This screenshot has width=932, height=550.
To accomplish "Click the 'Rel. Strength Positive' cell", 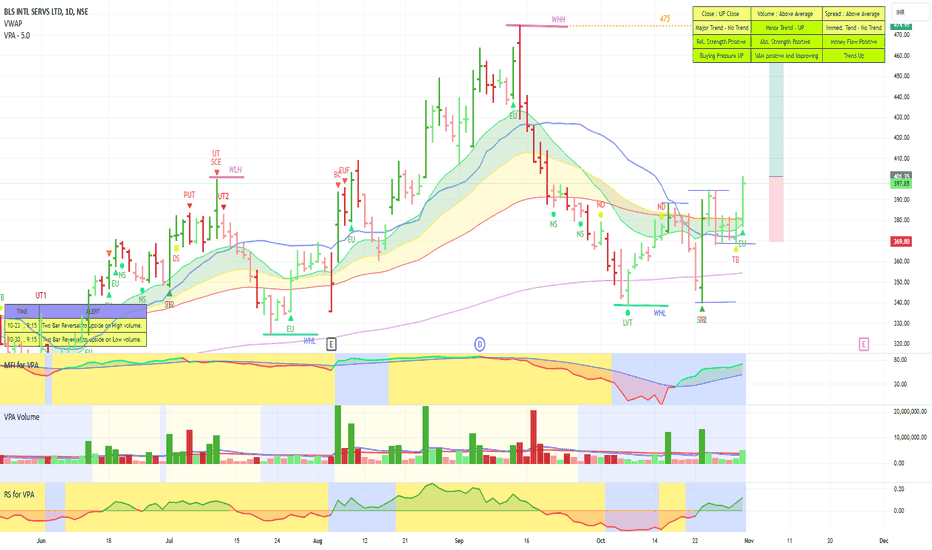I will [721, 42].
